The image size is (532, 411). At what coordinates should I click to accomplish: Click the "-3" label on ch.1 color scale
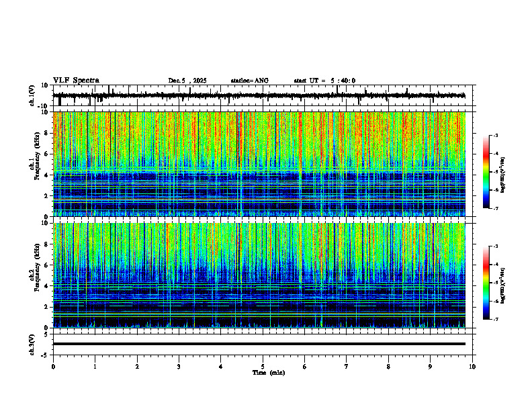tap(495, 136)
